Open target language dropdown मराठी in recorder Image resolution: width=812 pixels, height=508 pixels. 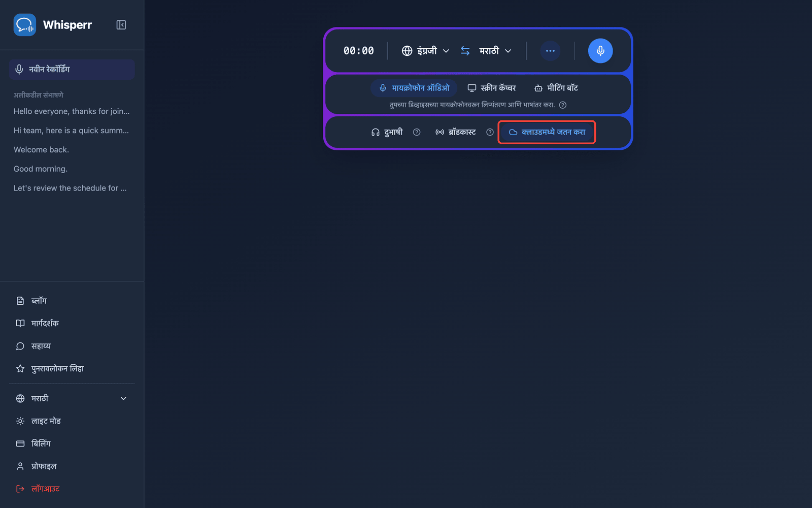pos(495,51)
